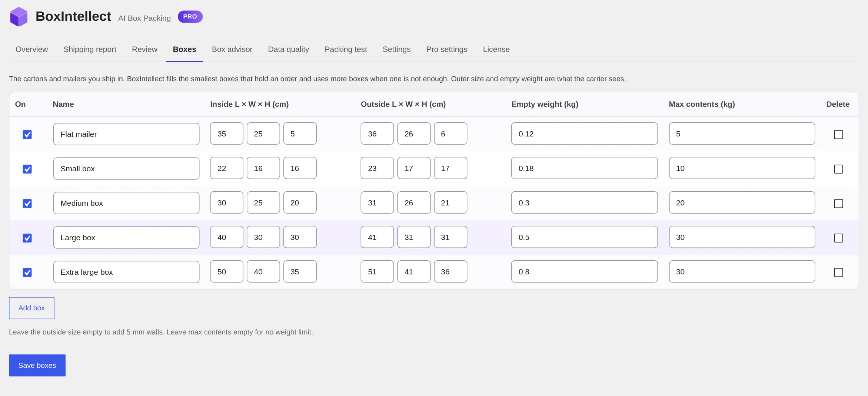Switch to Data quality tab
This screenshot has height=396, width=868.
[289, 49]
